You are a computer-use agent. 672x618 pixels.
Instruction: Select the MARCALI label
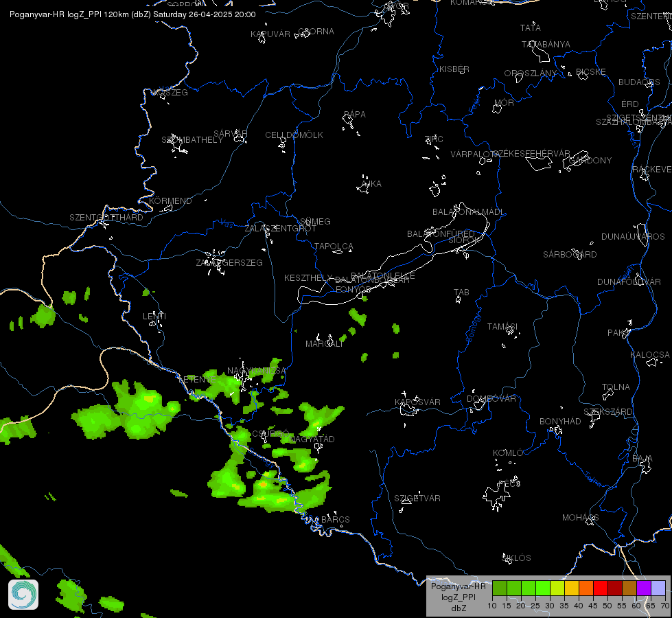pos(325,344)
